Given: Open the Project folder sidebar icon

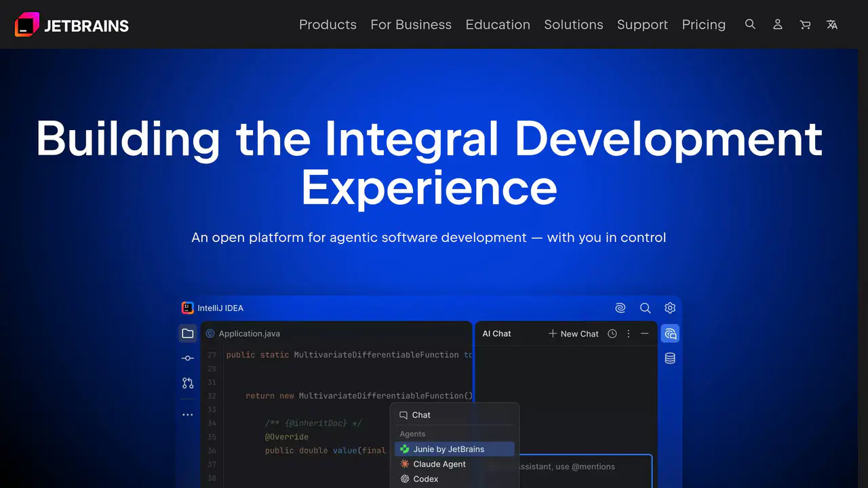Looking at the screenshot, I should (x=188, y=333).
